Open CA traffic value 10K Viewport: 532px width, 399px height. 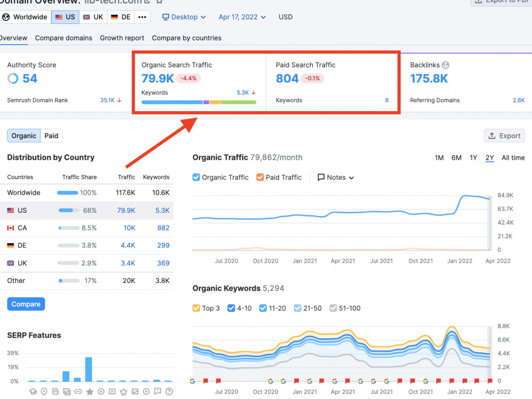click(129, 228)
